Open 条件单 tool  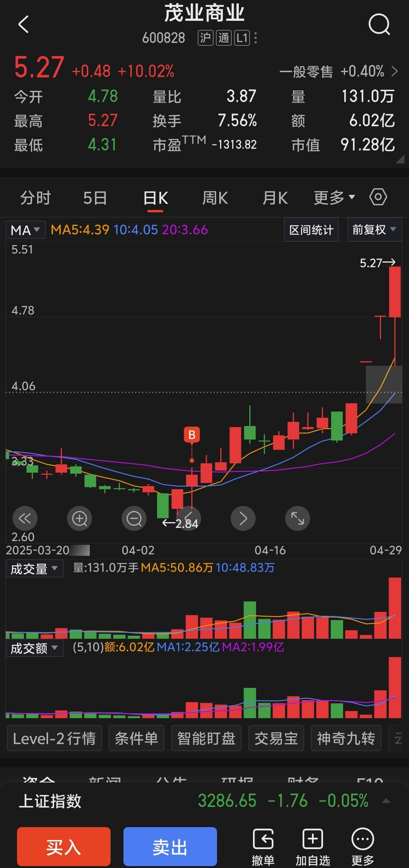click(136, 738)
